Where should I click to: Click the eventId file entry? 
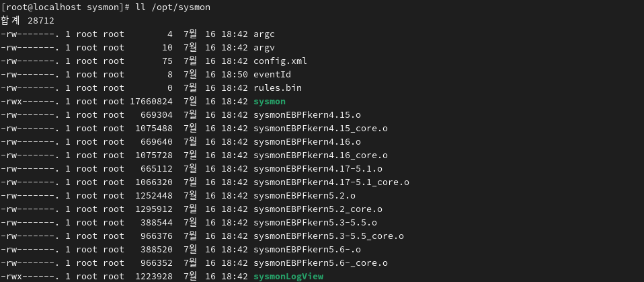[x=272, y=75]
